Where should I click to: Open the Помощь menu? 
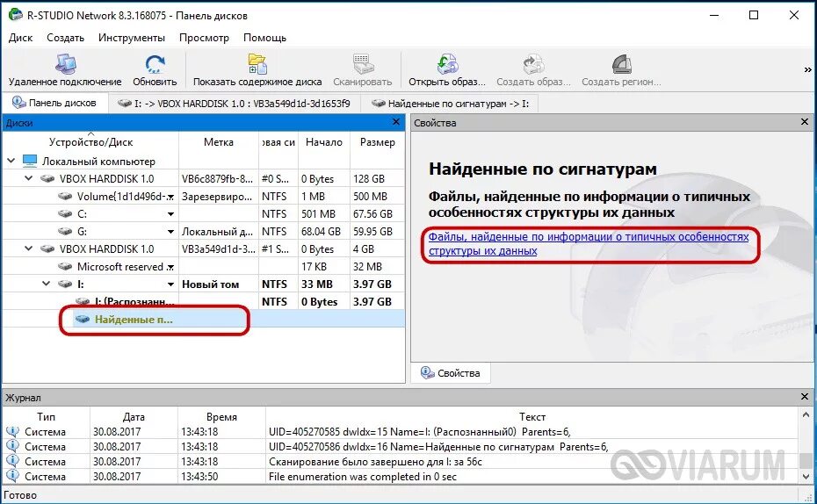(x=264, y=38)
